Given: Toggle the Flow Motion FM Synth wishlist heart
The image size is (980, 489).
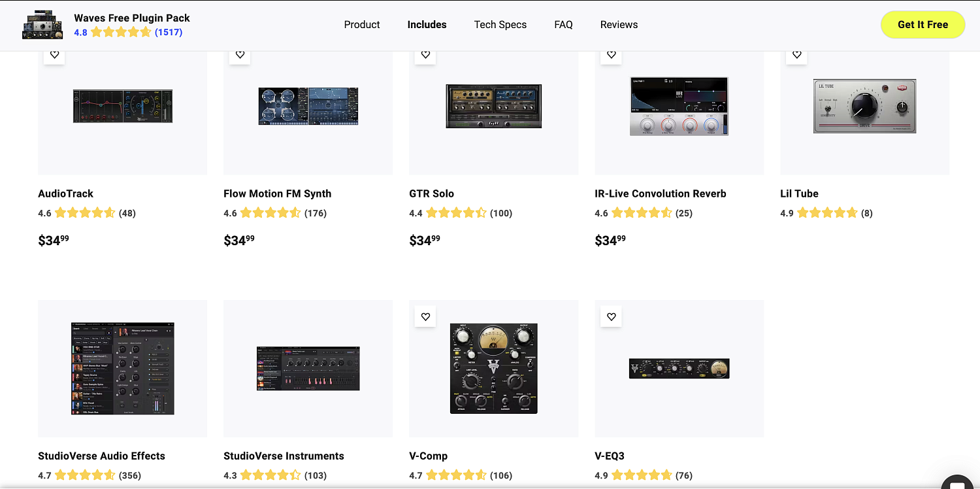Looking at the screenshot, I should click(x=240, y=55).
